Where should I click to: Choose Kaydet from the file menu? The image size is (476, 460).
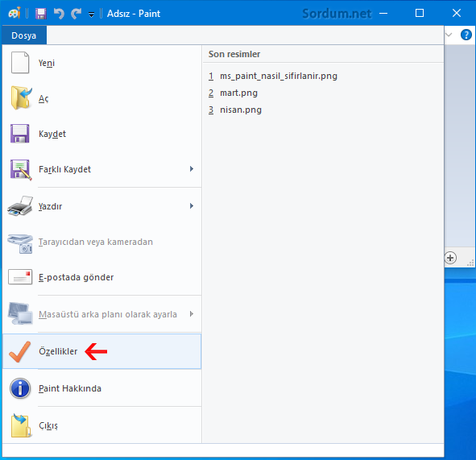(101, 134)
